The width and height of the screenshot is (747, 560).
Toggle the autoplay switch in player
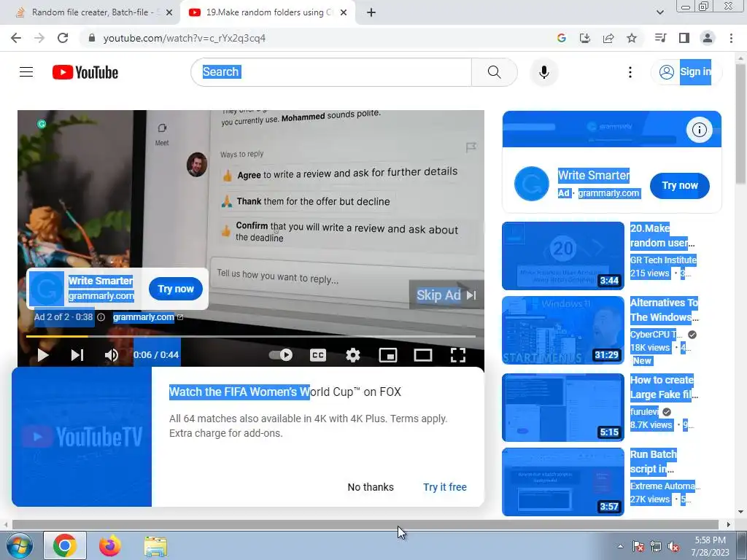coord(281,355)
